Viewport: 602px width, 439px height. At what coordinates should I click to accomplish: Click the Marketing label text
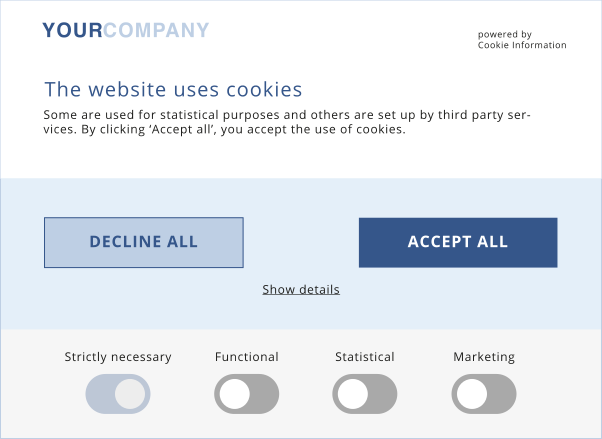(x=484, y=357)
